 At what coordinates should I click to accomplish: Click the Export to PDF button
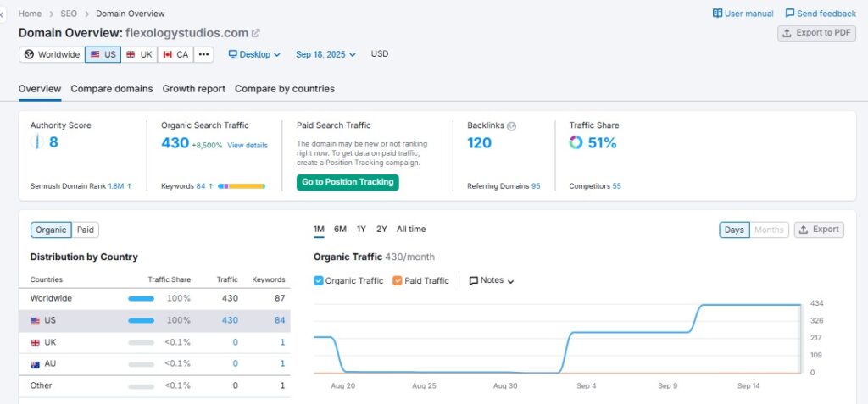(816, 33)
